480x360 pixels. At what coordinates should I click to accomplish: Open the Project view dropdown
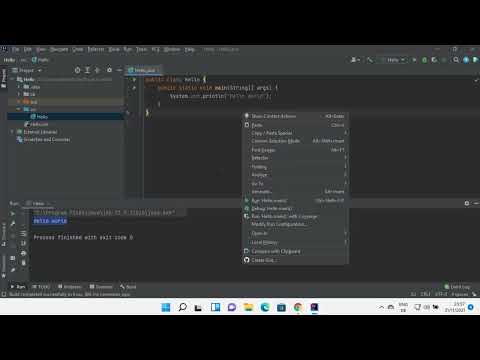coord(27,70)
